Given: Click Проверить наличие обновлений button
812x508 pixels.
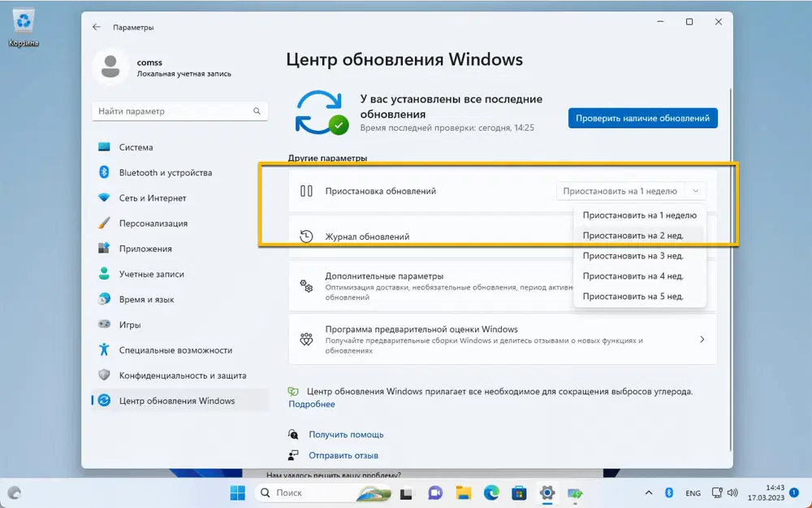Looking at the screenshot, I should 642,118.
